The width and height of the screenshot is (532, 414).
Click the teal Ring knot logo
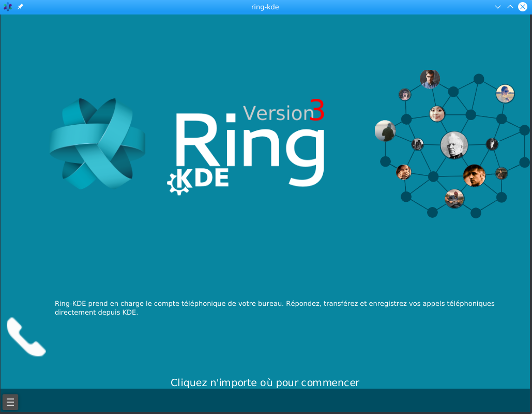coord(97,143)
